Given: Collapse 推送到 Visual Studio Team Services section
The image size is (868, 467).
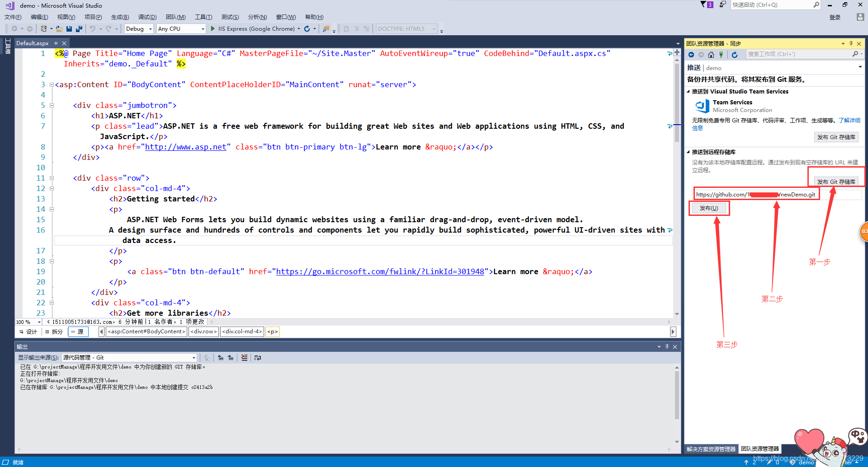Looking at the screenshot, I should pos(689,92).
